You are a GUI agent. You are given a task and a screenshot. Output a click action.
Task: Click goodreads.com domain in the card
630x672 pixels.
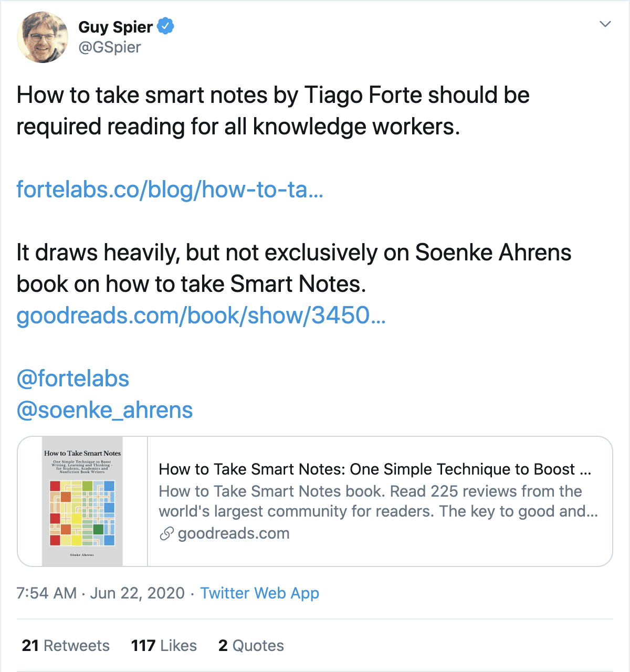click(234, 534)
